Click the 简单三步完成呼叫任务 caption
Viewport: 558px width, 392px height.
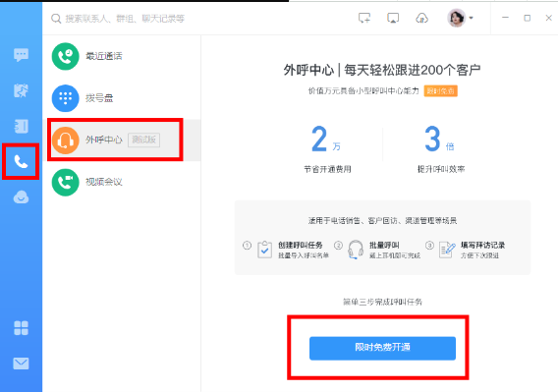click(382, 303)
